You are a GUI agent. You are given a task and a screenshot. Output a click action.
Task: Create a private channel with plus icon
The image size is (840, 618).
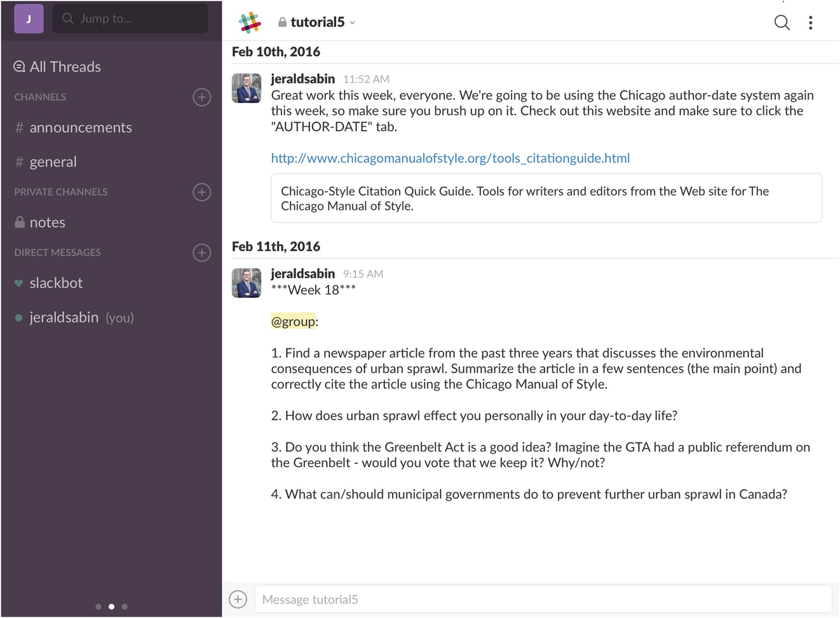201,192
